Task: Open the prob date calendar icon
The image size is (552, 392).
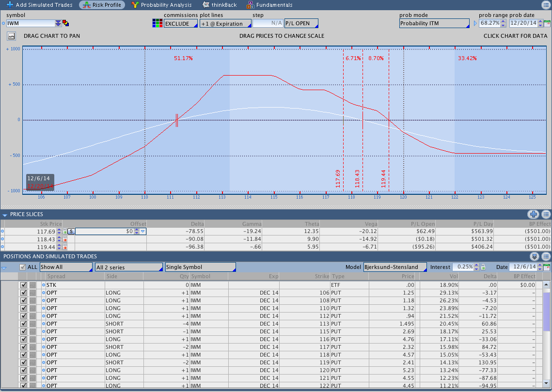Action: pos(547,24)
